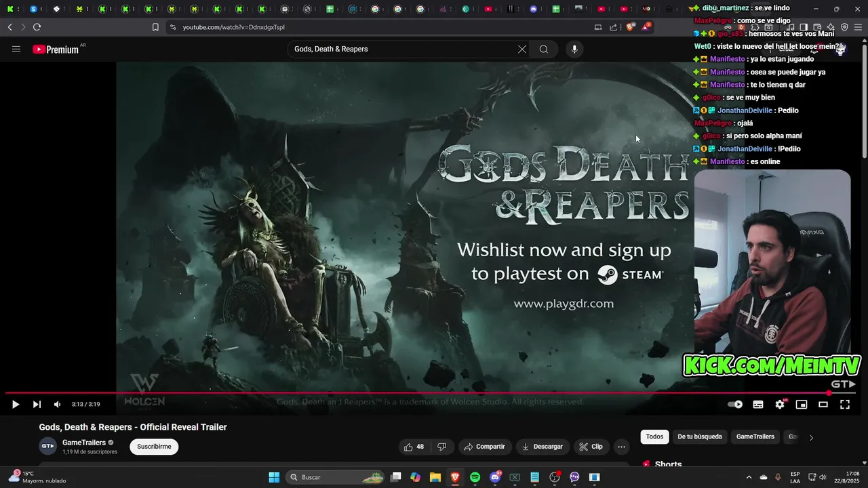Open Task View on taskbar
868x488 pixels.
coord(396,477)
